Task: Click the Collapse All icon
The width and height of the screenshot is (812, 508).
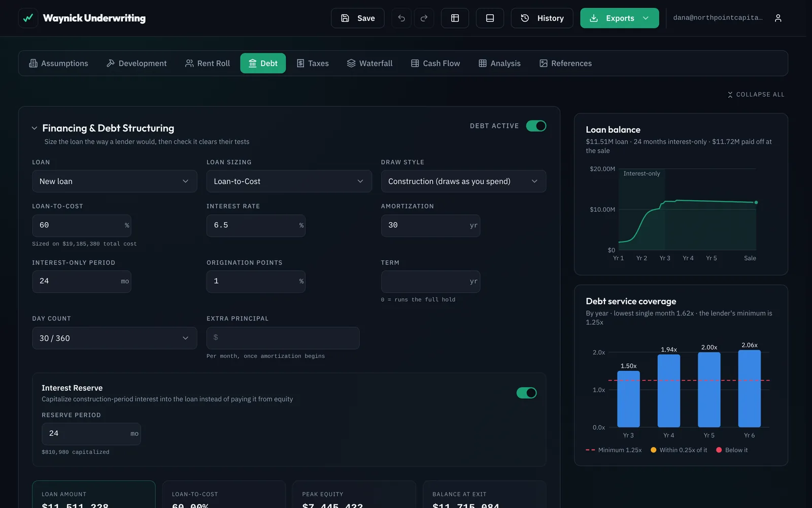Action: pos(730,94)
